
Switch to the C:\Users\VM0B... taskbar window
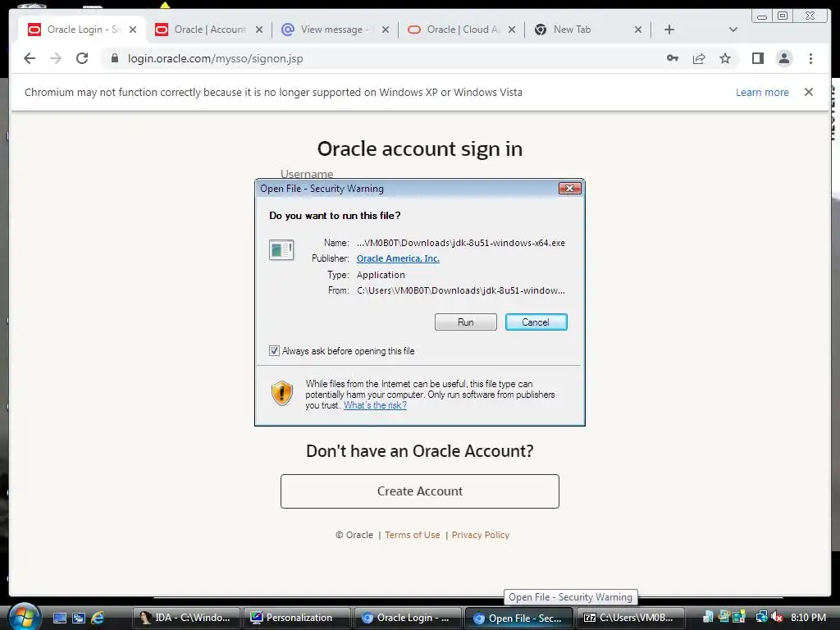(x=630, y=618)
